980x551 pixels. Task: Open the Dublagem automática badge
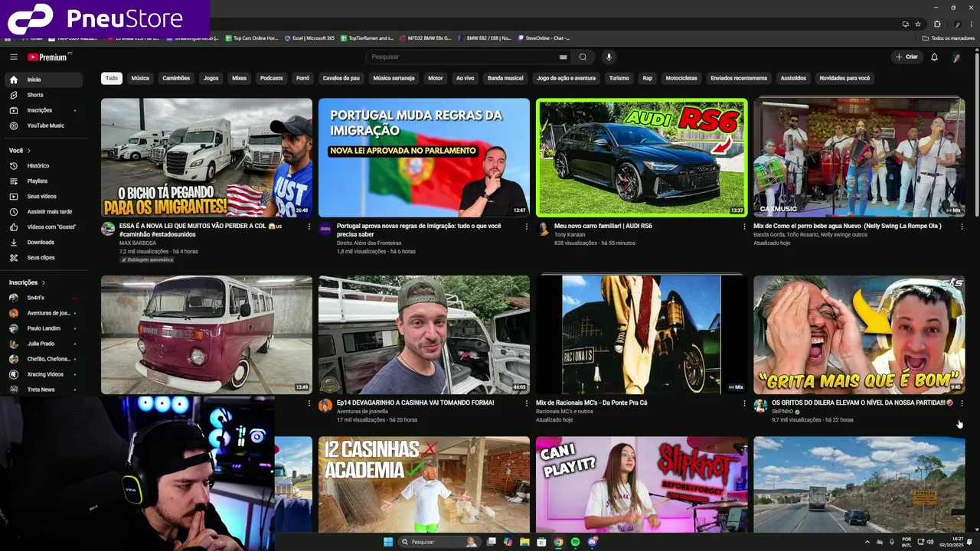click(147, 259)
